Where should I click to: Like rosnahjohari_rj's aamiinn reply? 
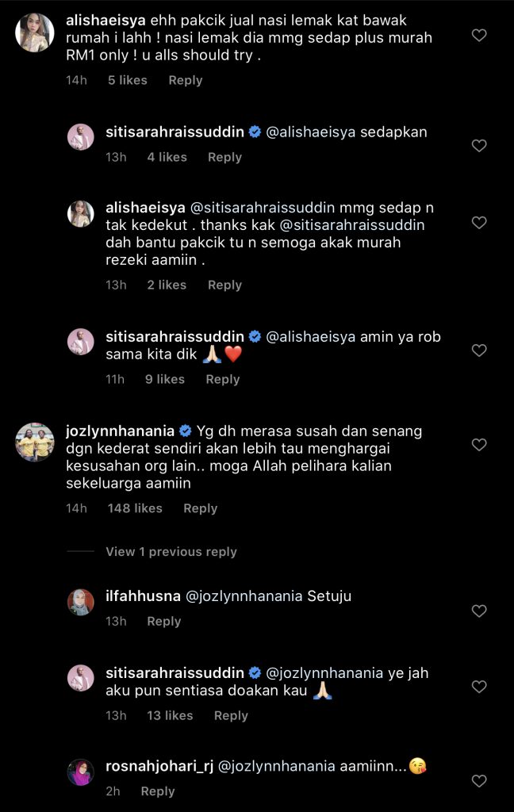(479, 781)
